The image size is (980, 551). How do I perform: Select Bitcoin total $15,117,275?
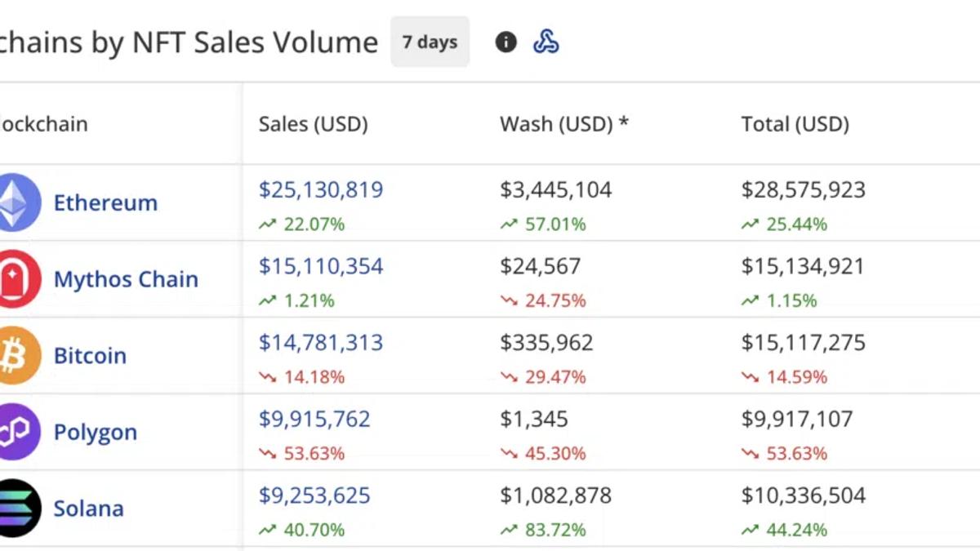pos(804,343)
